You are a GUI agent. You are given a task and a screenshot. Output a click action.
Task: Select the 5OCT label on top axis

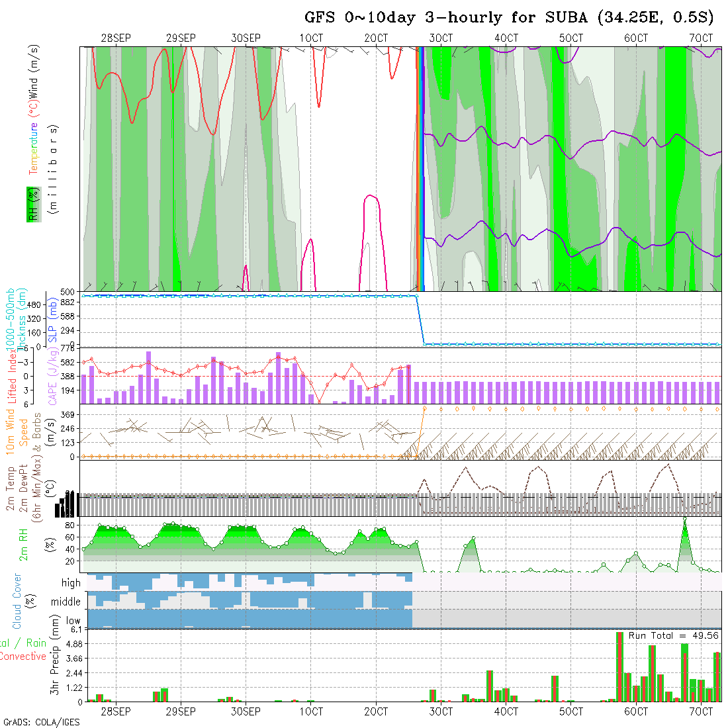[570, 38]
